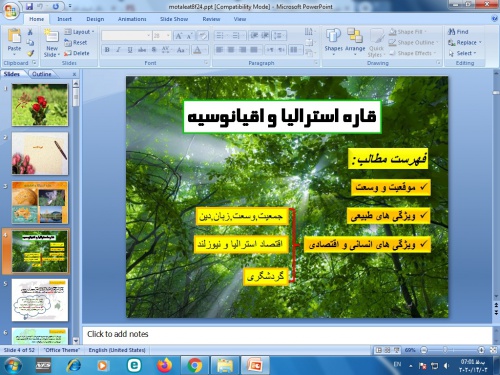Expand the Layout dropdown
Image resolution: width=500 pixels, height=375 pixels.
click(79, 32)
